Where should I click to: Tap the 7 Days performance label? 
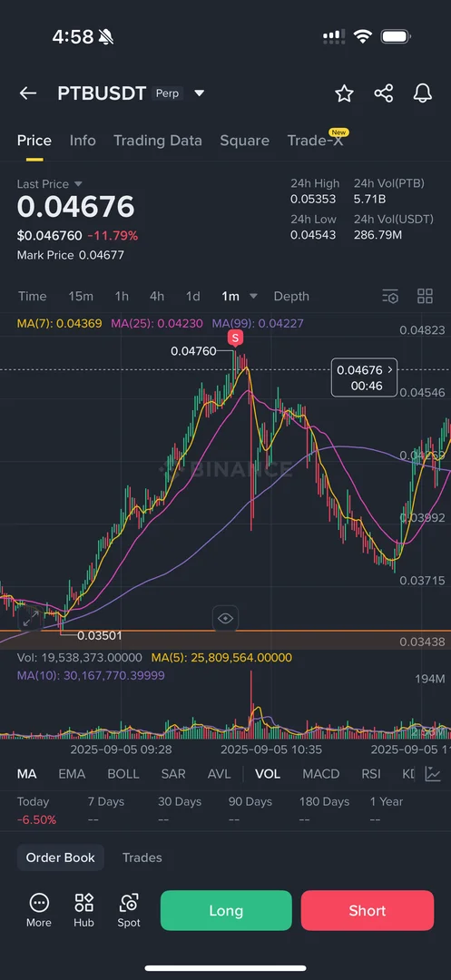[x=105, y=801]
